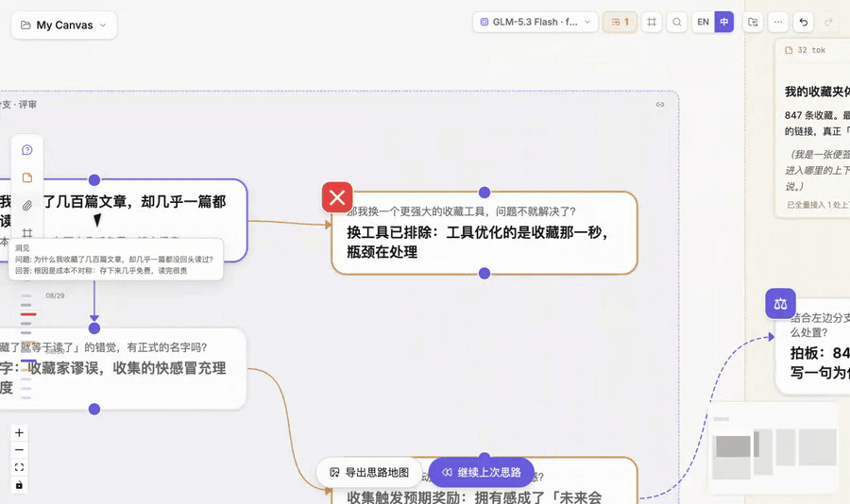The height and width of the screenshot is (504, 850).
Task: Click 导出思路地图 export button
Action: click(369, 473)
